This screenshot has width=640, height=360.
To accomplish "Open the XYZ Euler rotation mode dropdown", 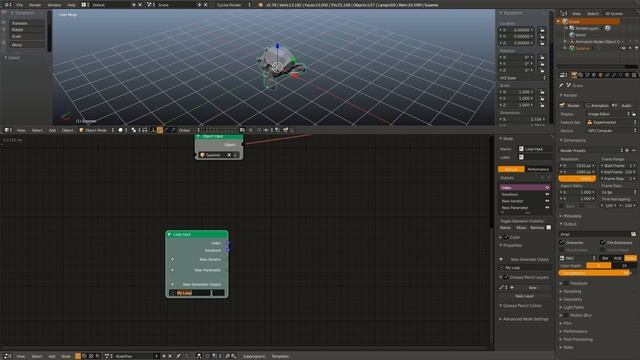I will (522, 78).
